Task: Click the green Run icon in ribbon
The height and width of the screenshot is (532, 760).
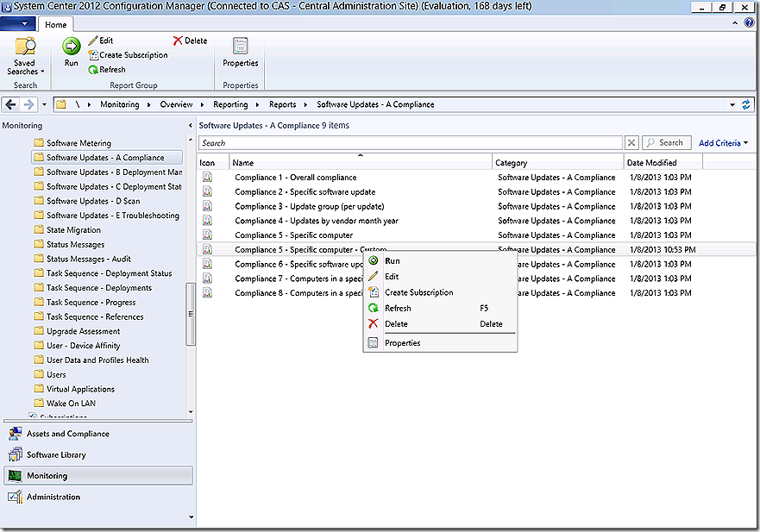Action: [x=72, y=47]
